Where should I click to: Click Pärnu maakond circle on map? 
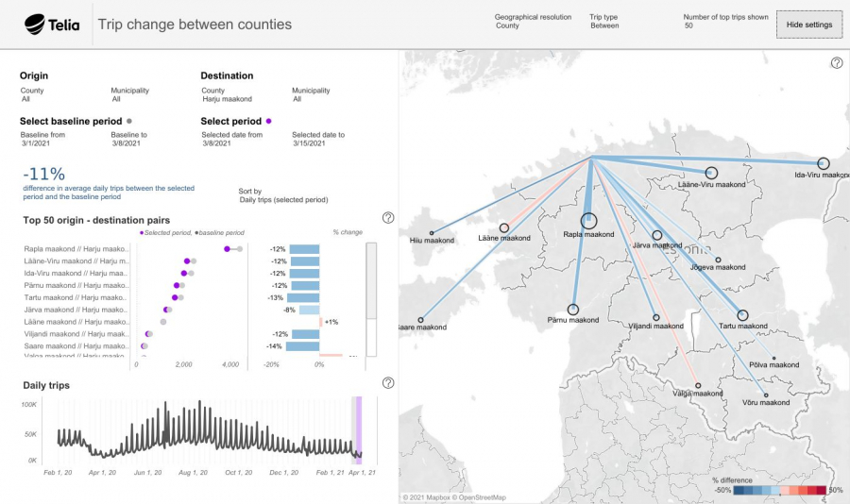point(573,310)
